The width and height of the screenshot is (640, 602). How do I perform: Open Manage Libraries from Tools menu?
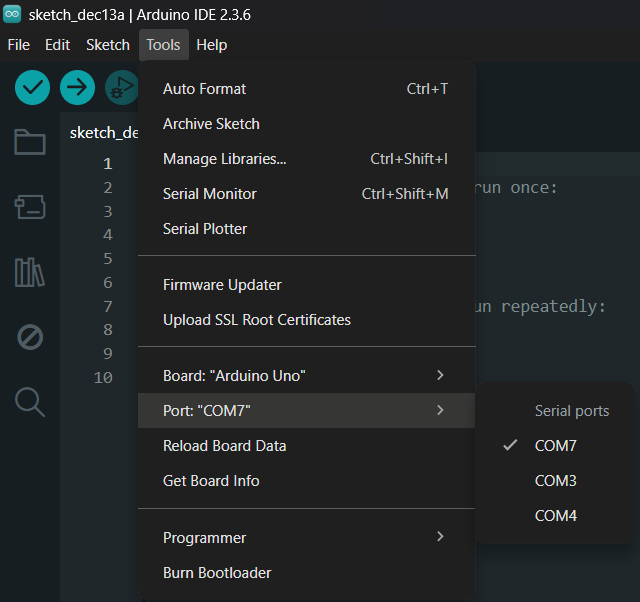pos(224,159)
